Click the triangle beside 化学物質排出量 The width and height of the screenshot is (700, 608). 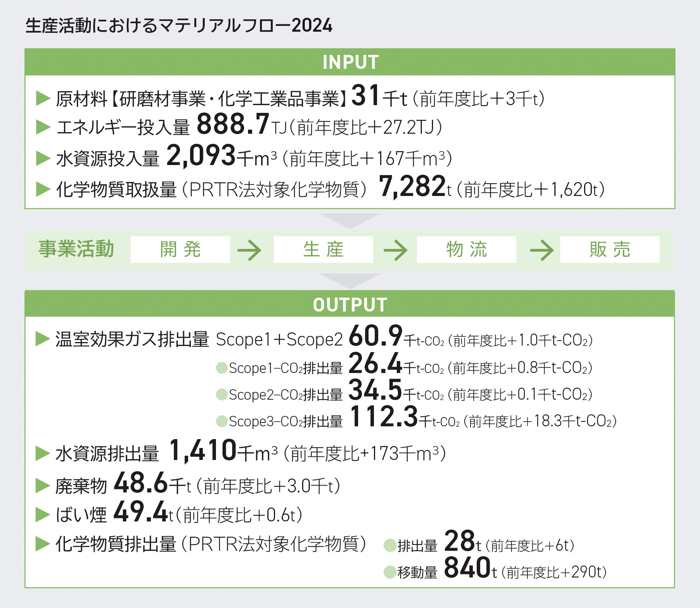tap(42, 543)
